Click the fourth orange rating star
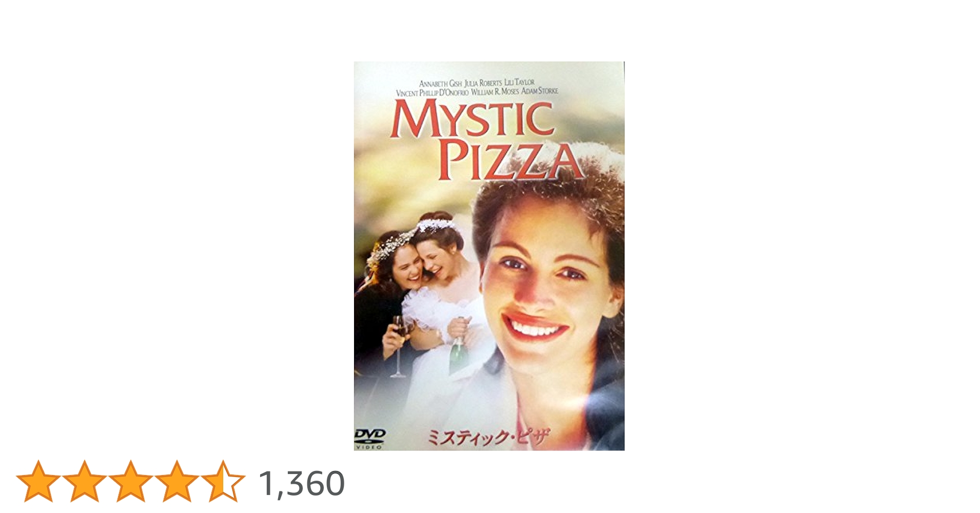Viewport: 980px width, 513px height. (177, 481)
